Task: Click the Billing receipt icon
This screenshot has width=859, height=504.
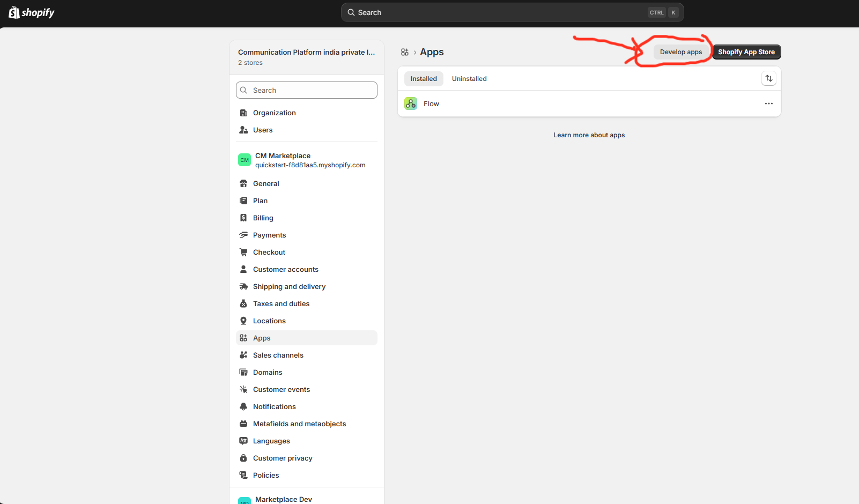Action: tap(243, 218)
